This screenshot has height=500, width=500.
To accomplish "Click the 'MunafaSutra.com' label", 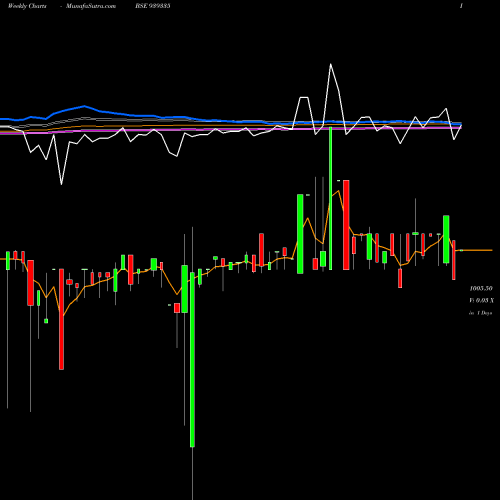I will (91, 6).
